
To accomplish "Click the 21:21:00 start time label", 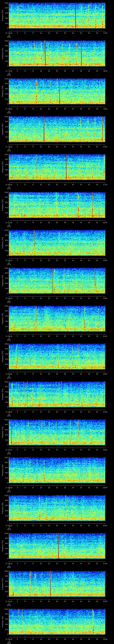I will (9, 223).
